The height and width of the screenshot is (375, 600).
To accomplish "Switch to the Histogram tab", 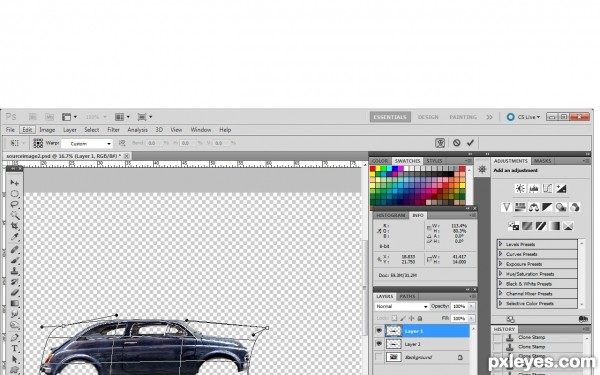I will tap(390, 215).
